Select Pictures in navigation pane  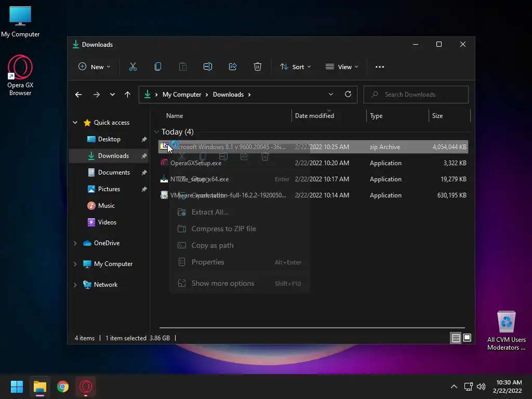[x=109, y=189]
